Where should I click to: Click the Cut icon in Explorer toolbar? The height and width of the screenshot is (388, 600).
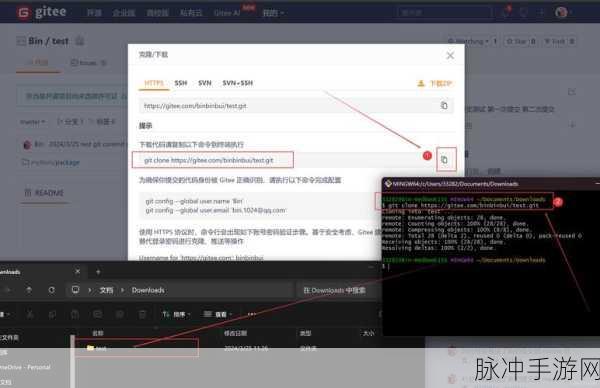(x=29, y=314)
